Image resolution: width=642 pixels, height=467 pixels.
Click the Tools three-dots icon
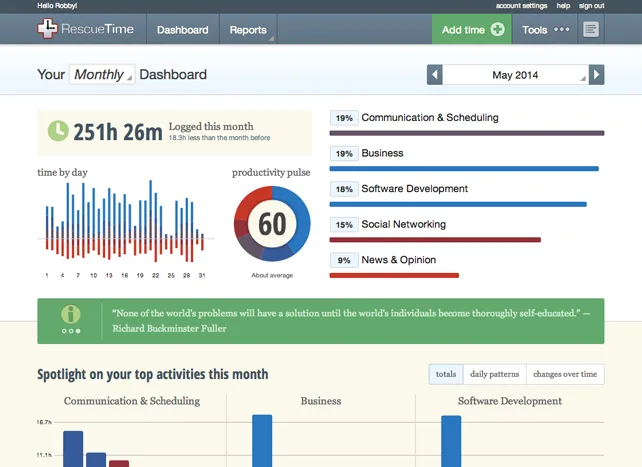(561, 29)
